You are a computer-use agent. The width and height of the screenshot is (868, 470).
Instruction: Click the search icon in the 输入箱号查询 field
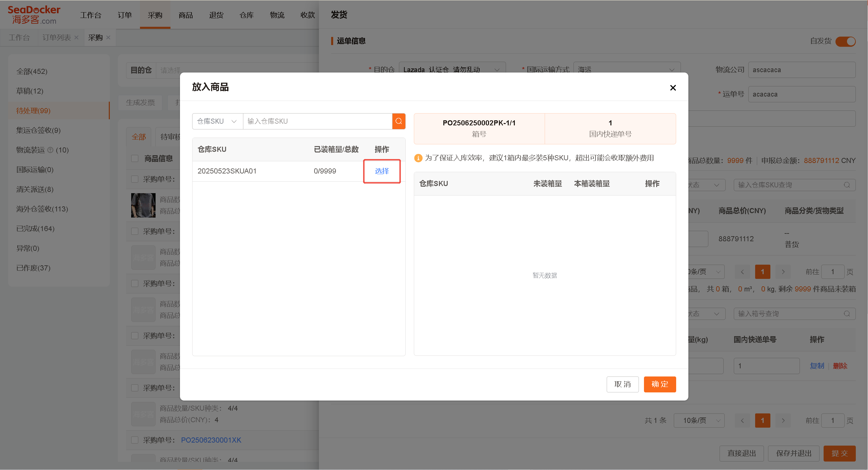847,314
